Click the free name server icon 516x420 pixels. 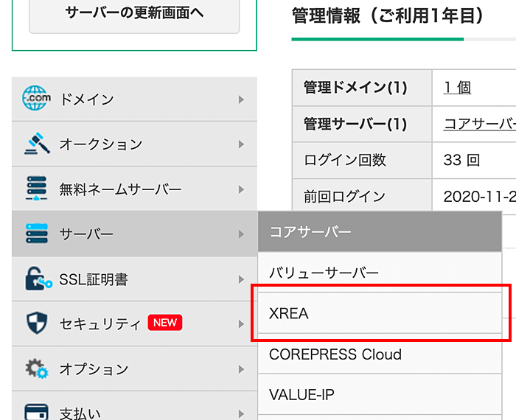[x=37, y=189]
